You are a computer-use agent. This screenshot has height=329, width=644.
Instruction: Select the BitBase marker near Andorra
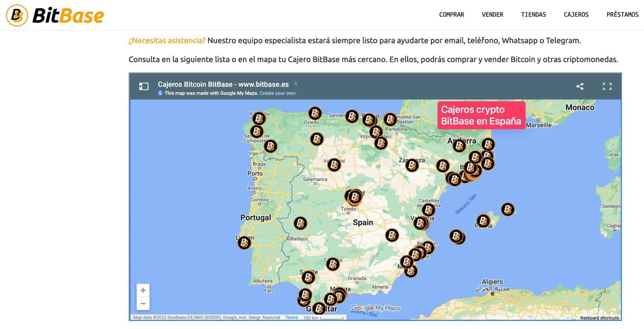coord(459,145)
